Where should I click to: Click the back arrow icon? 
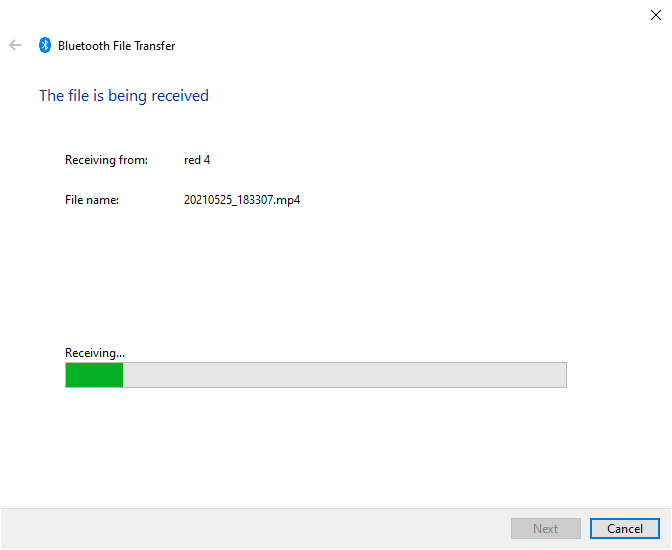click(x=15, y=45)
